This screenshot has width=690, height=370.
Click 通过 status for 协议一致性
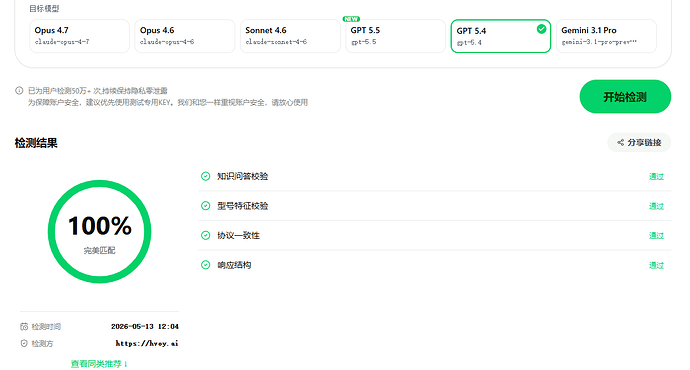[656, 235]
